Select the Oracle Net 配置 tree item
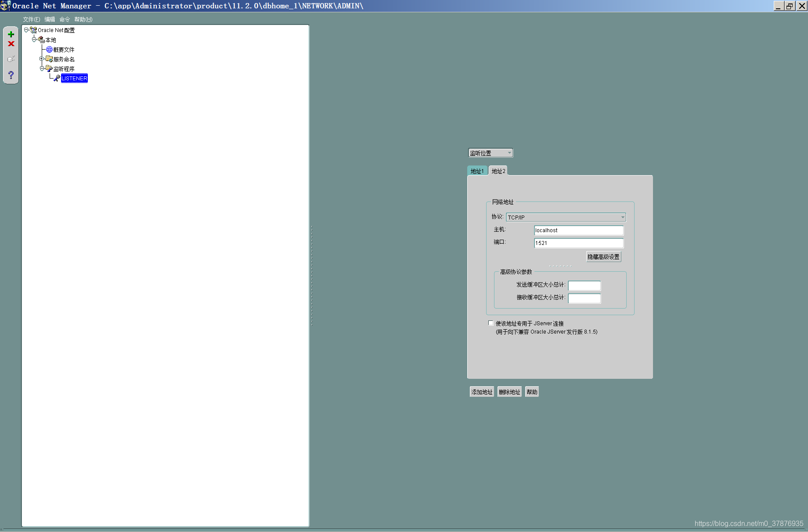 [x=56, y=30]
